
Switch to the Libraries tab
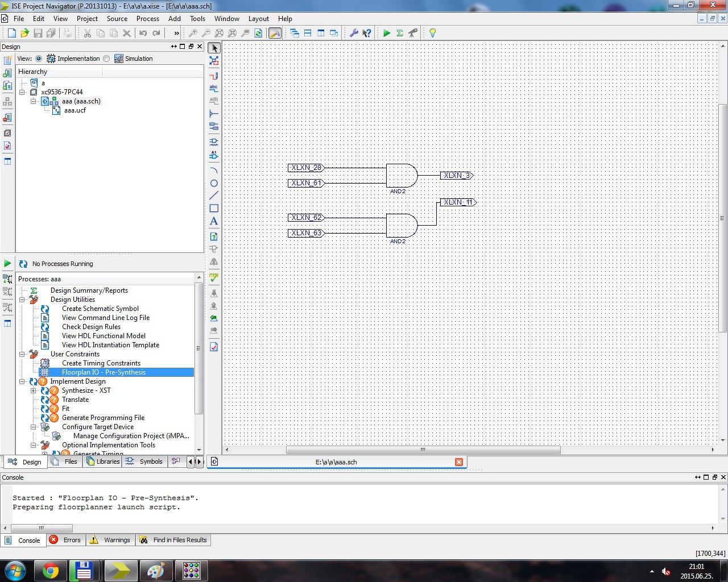click(103, 462)
